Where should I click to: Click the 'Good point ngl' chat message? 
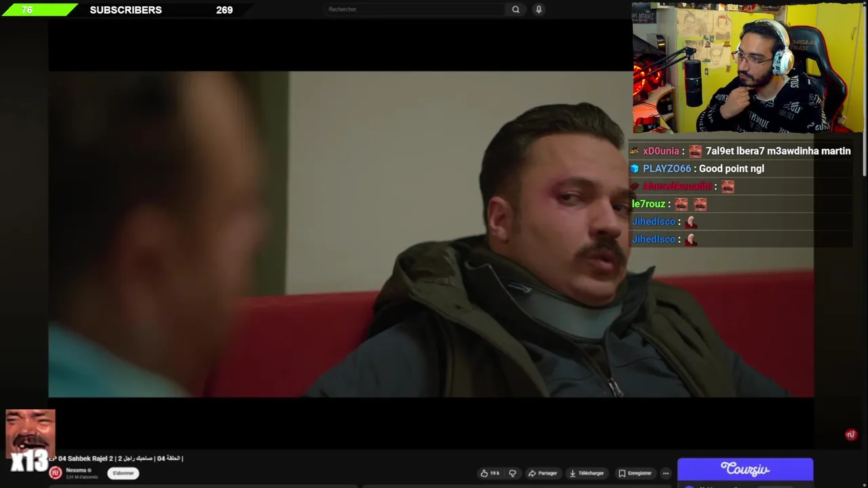731,169
